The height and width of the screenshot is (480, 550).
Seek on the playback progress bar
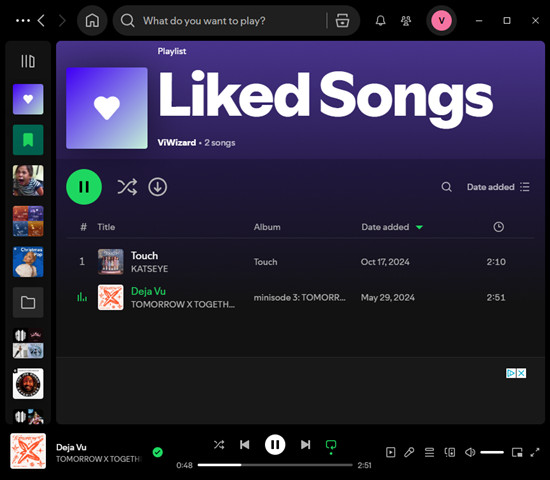pyautogui.click(x=275, y=465)
